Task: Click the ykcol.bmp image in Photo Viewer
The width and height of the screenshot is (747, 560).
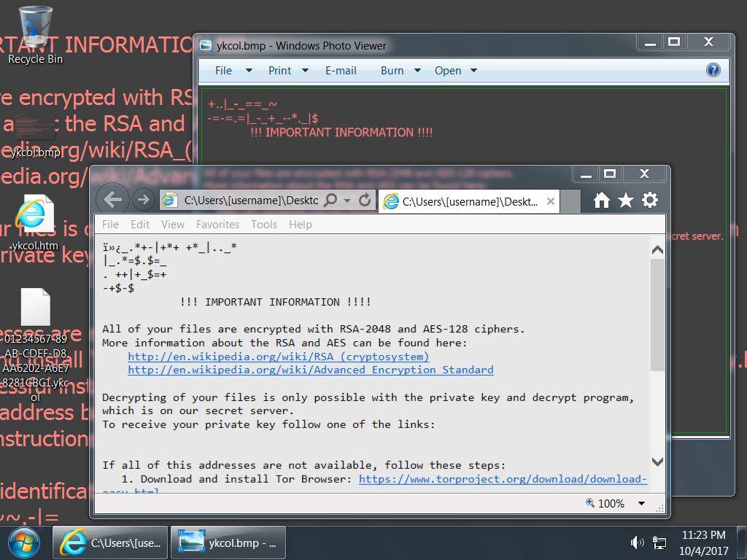Action: coord(463,261)
